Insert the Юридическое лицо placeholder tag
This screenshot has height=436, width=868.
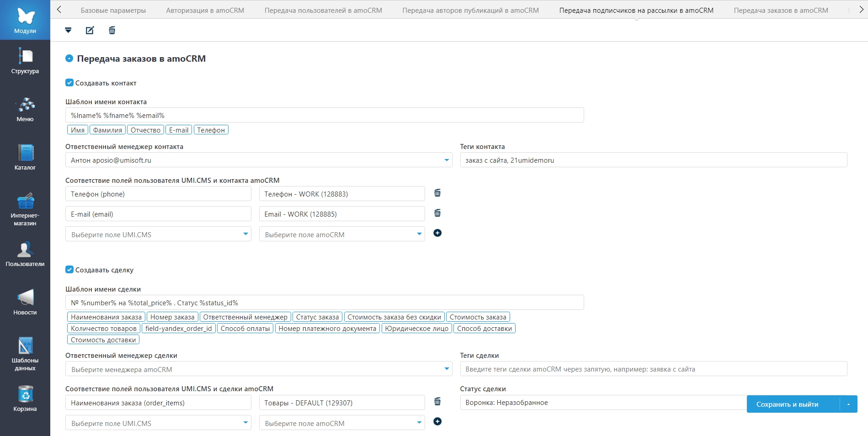click(417, 328)
